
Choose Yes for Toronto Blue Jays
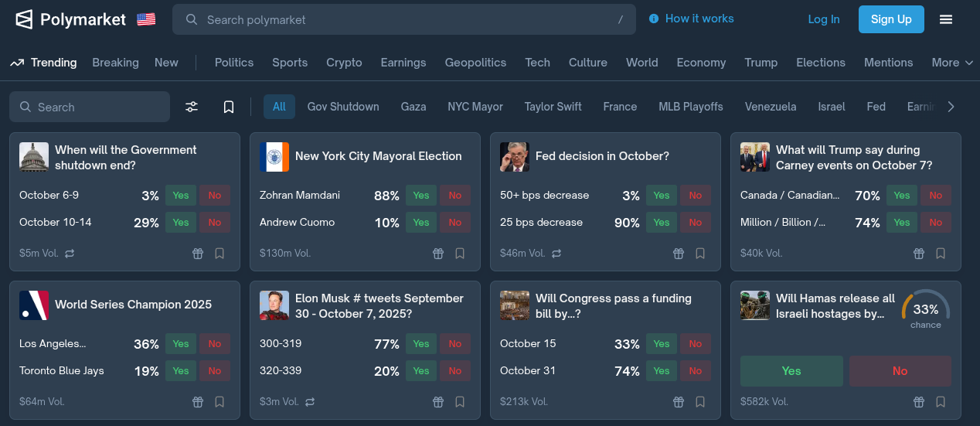click(x=181, y=371)
